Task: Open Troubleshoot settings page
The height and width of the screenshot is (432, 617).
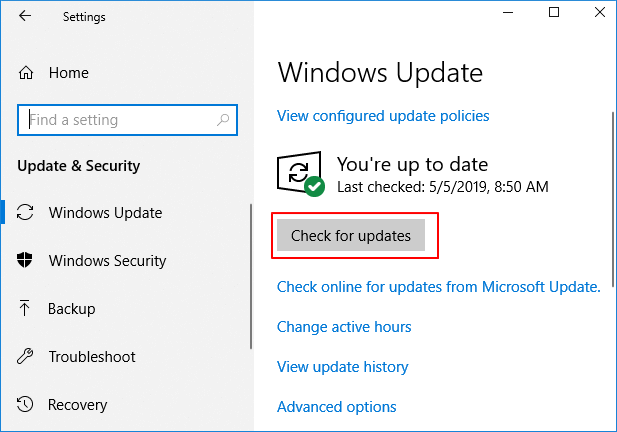Action: pyautogui.click(x=91, y=357)
